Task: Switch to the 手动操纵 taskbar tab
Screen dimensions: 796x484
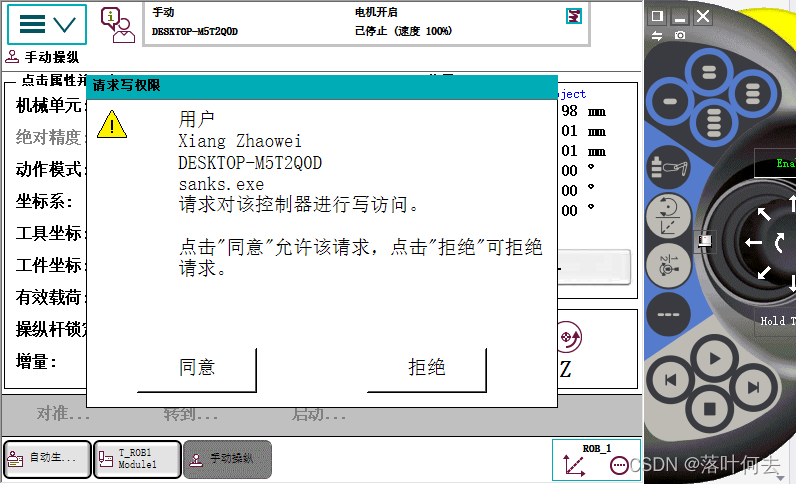Action: (x=227, y=459)
